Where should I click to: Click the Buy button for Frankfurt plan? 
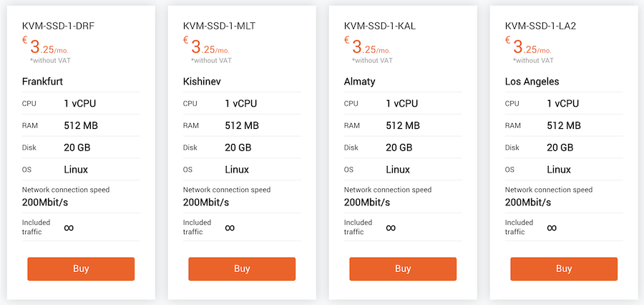click(x=81, y=268)
